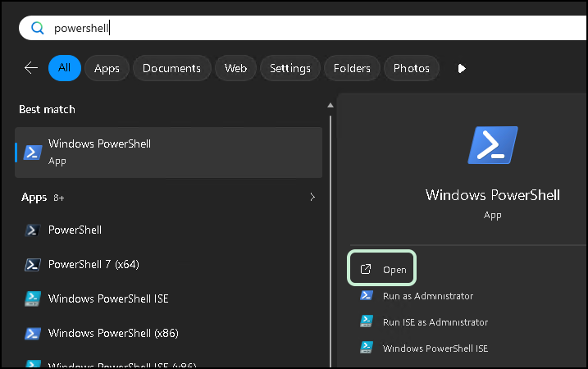588x369 pixels.
Task: Click the PowerShell 7 (x64) icon
Action: (33, 264)
